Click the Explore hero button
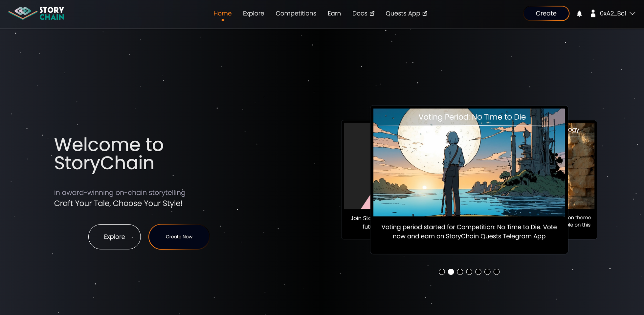The height and width of the screenshot is (315, 644). click(x=115, y=237)
